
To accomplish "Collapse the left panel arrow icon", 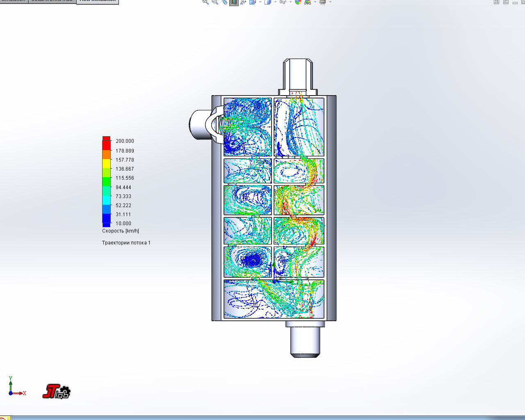I will [496, 2].
